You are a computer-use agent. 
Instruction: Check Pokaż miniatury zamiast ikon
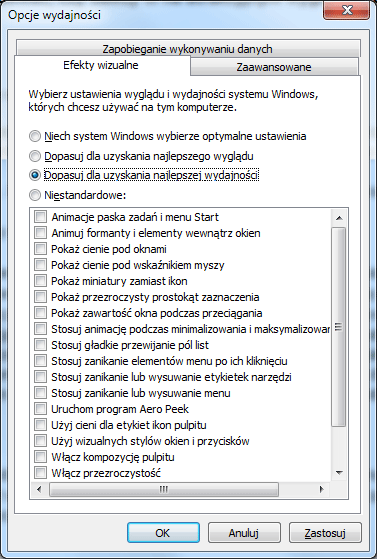point(40,281)
